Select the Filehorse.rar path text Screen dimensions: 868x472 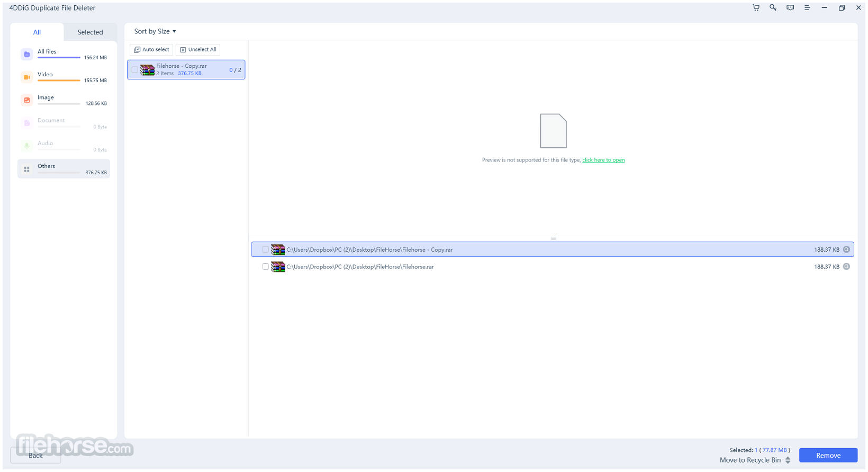360,266
